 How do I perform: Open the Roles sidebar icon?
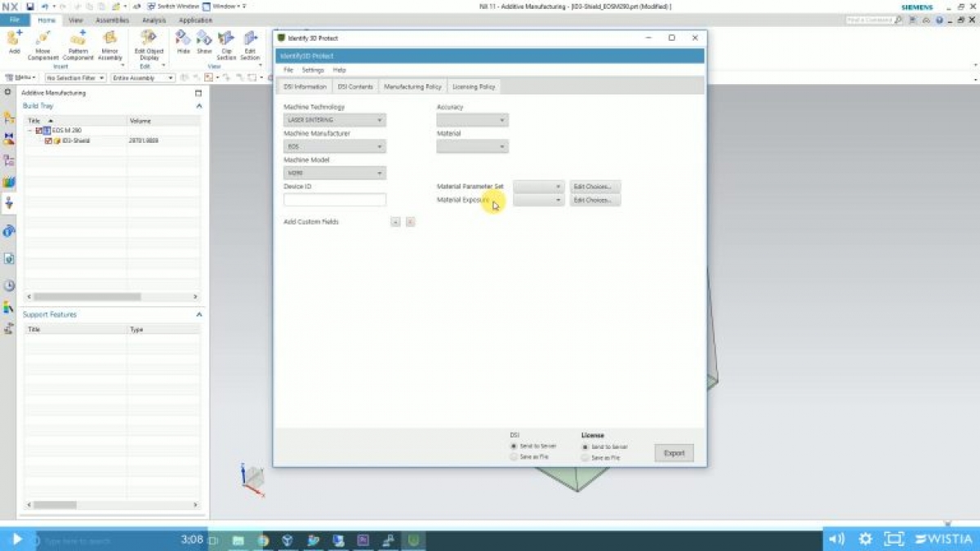tap(9, 308)
